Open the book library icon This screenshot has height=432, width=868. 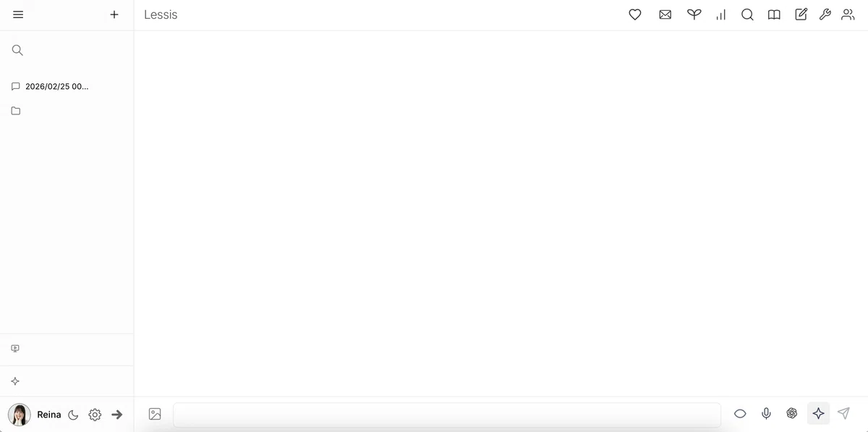[774, 14]
